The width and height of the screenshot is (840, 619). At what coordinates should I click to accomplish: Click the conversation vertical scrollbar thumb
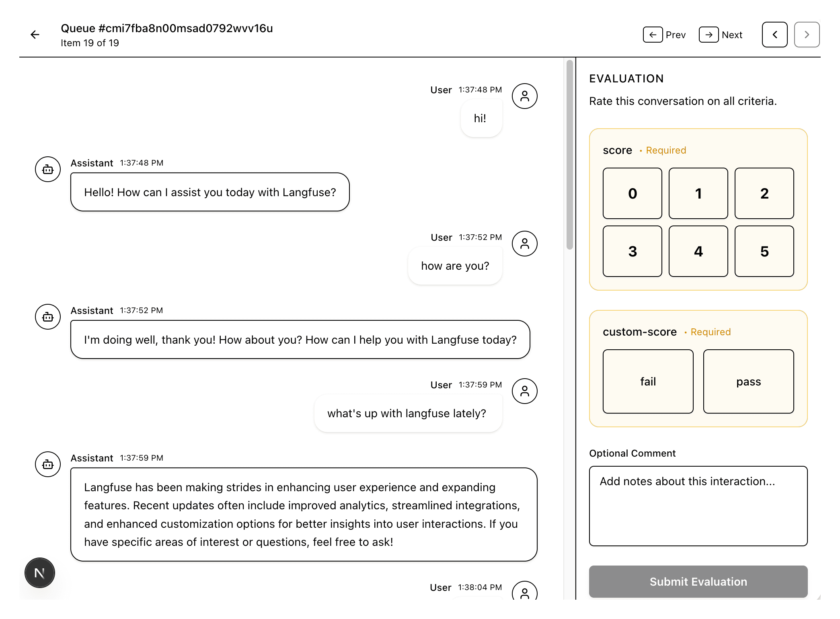tap(569, 155)
